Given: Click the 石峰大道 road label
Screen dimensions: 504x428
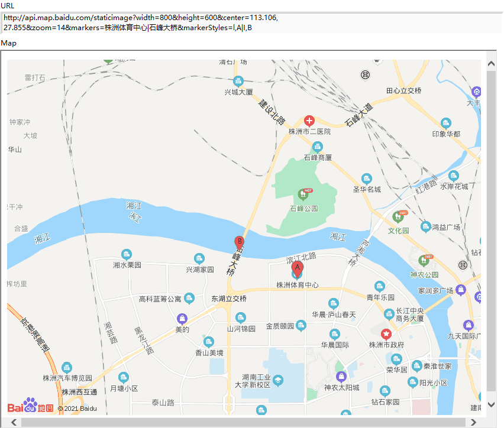Looking at the screenshot, I should (358, 115).
